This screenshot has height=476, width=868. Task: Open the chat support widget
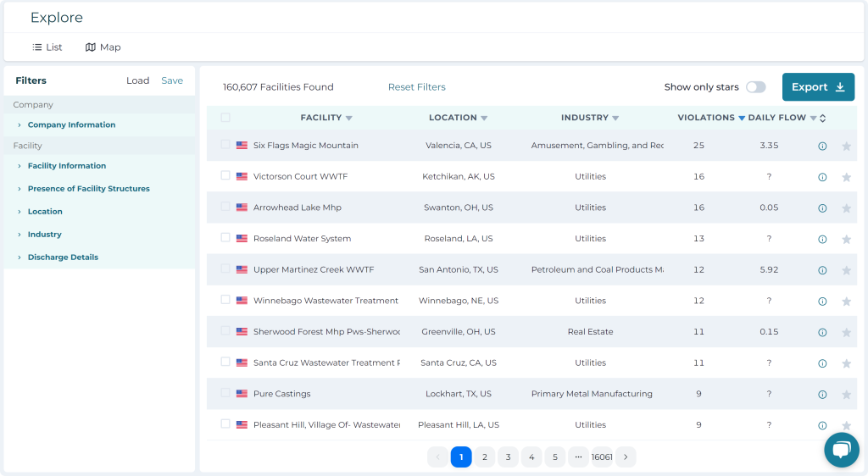coord(841,450)
